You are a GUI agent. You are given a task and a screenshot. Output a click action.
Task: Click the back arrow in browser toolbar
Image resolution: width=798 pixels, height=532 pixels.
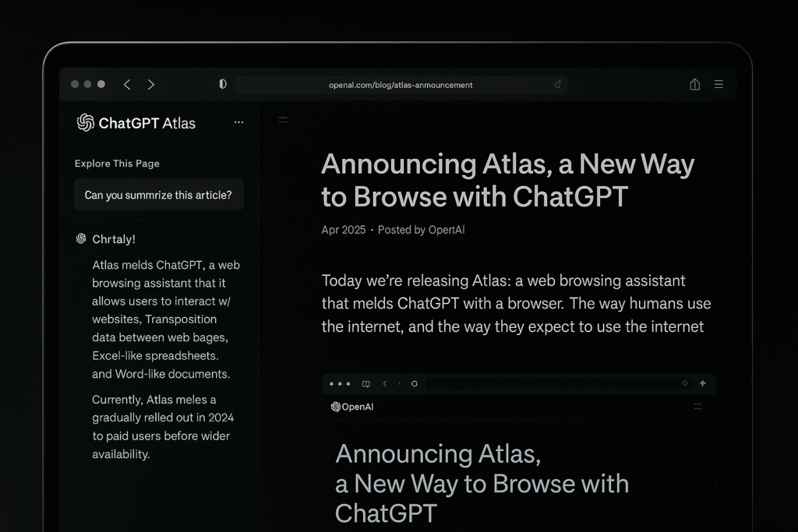tap(127, 84)
